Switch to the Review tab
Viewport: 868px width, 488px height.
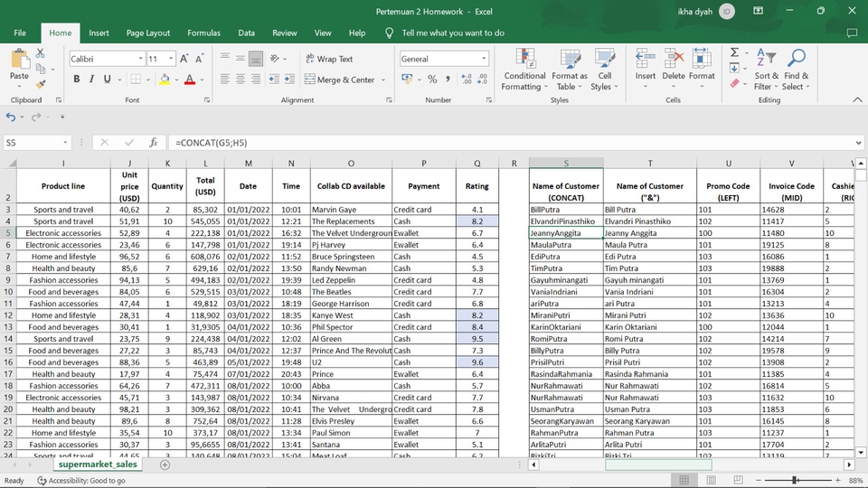(x=285, y=33)
